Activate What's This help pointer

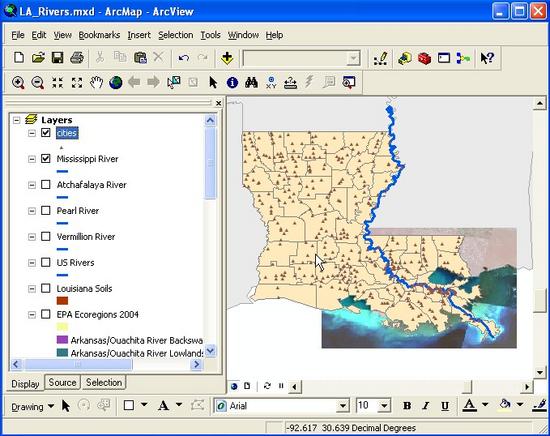[487, 58]
